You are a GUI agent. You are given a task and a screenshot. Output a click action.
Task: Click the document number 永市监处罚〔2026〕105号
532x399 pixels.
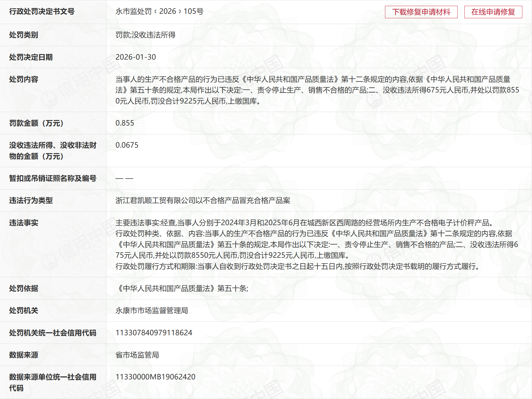point(159,11)
